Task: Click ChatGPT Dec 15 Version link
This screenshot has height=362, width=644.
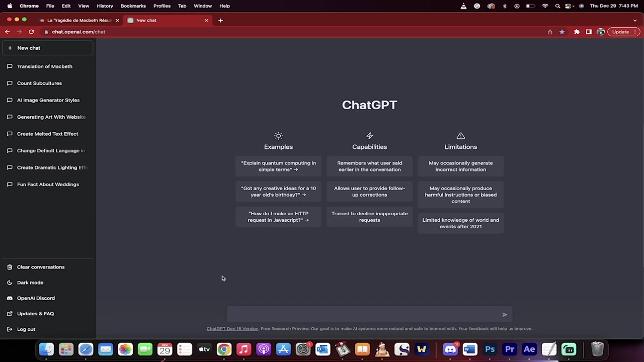Action: pos(232,329)
